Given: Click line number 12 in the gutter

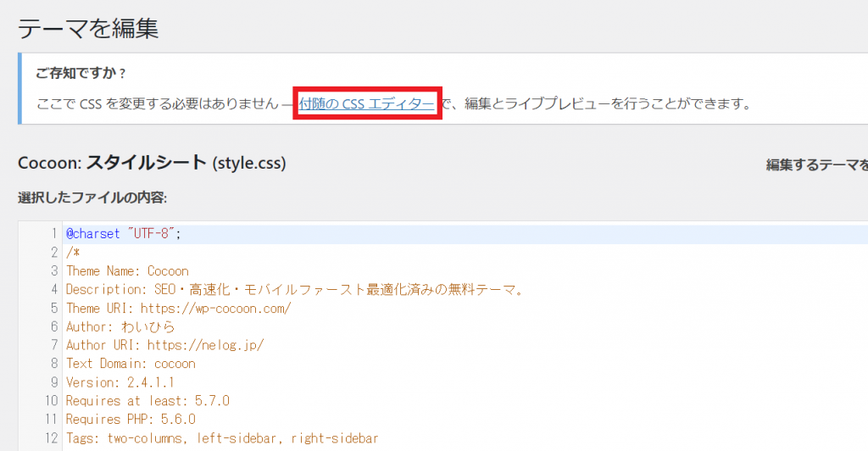Looking at the screenshot, I should tap(50, 437).
